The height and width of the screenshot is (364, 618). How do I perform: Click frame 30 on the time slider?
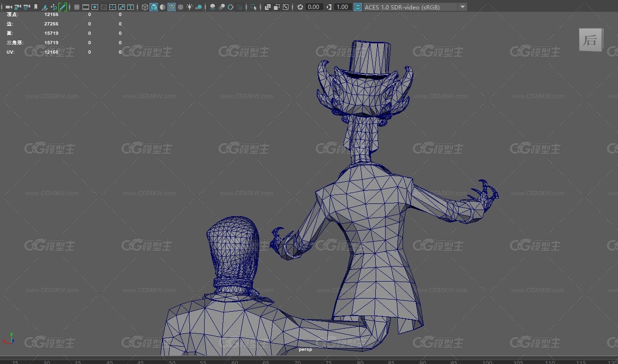tap(46, 362)
